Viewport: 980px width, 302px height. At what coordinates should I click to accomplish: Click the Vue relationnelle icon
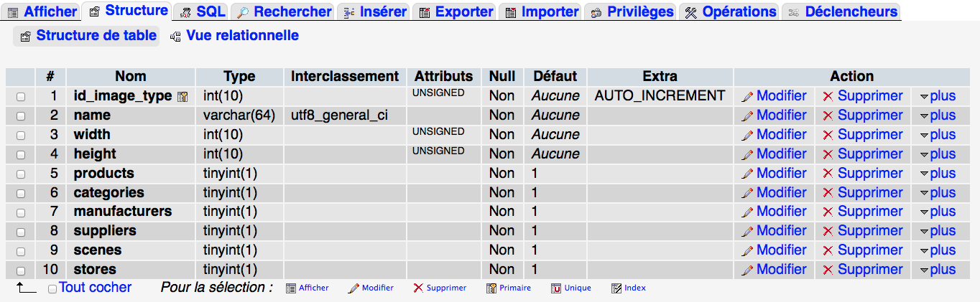click(x=175, y=36)
